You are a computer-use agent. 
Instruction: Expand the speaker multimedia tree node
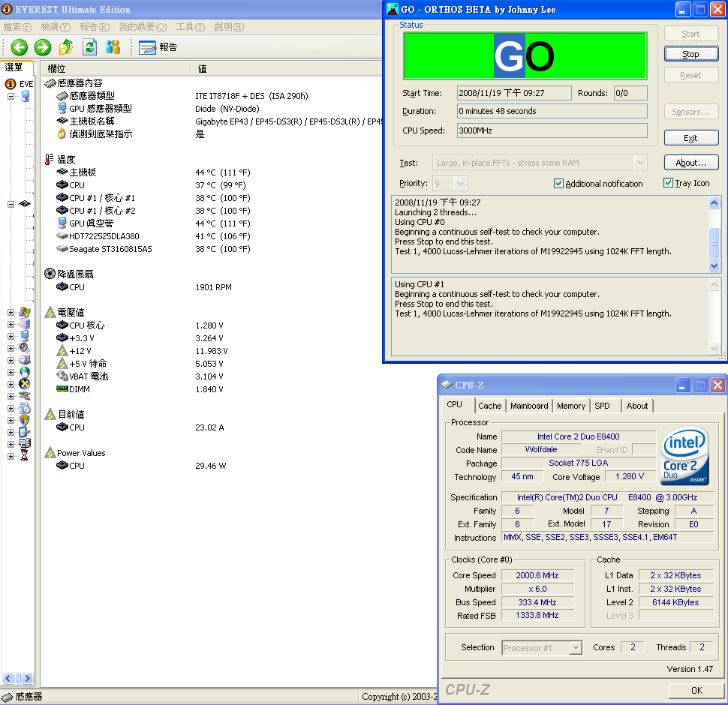click(x=11, y=348)
